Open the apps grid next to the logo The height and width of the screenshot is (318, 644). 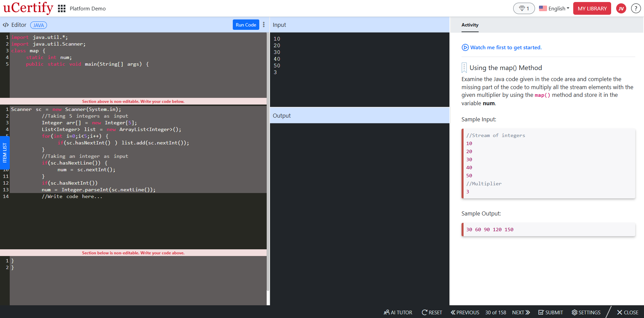pyautogui.click(x=61, y=8)
